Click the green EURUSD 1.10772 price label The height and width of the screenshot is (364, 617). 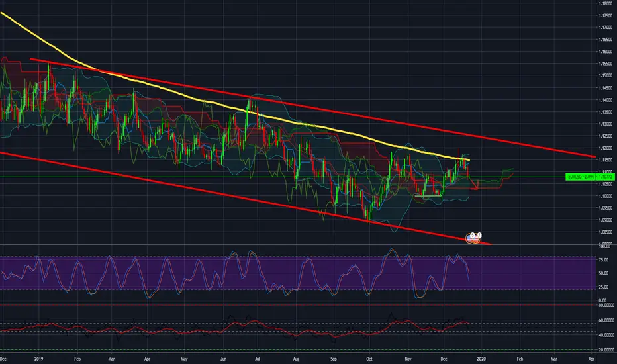click(x=589, y=177)
